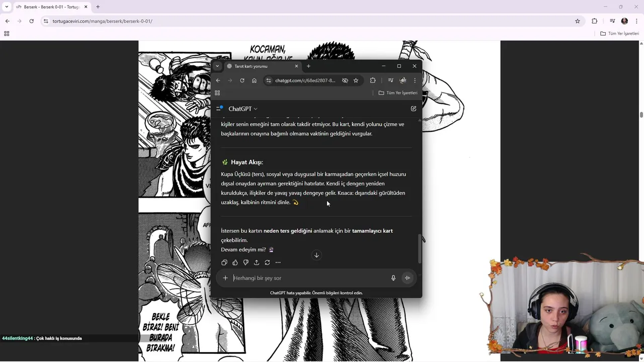Image resolution: width=644 pixels, height=362 pixels.
Task: Bookmark the Berserk page with the star
Action: [x=578, y=21]
